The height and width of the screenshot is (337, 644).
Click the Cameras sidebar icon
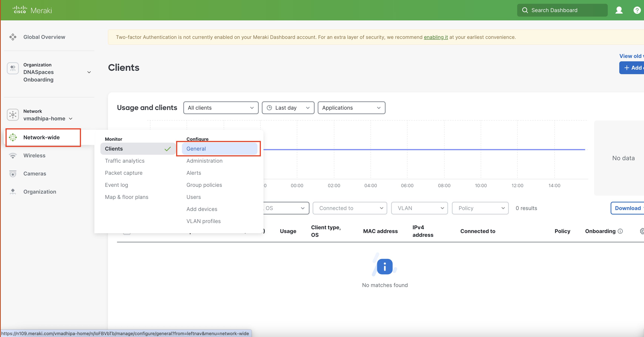coord(13,173)
